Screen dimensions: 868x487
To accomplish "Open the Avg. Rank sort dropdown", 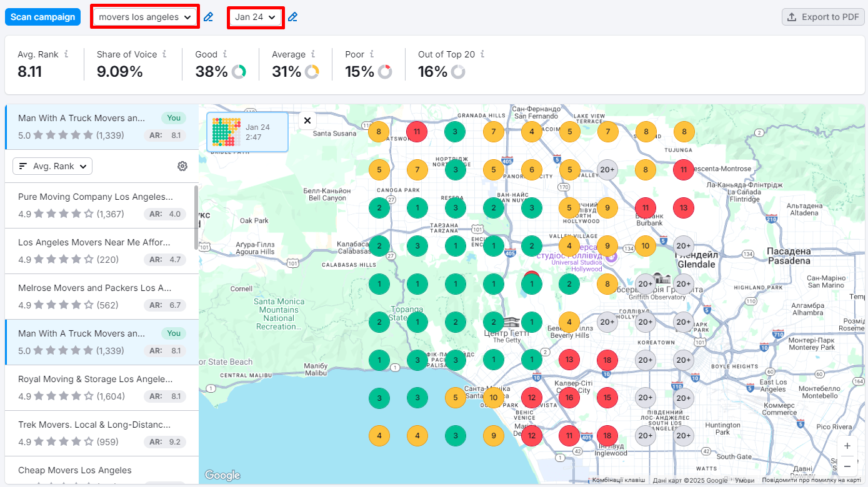I will 52,166.
